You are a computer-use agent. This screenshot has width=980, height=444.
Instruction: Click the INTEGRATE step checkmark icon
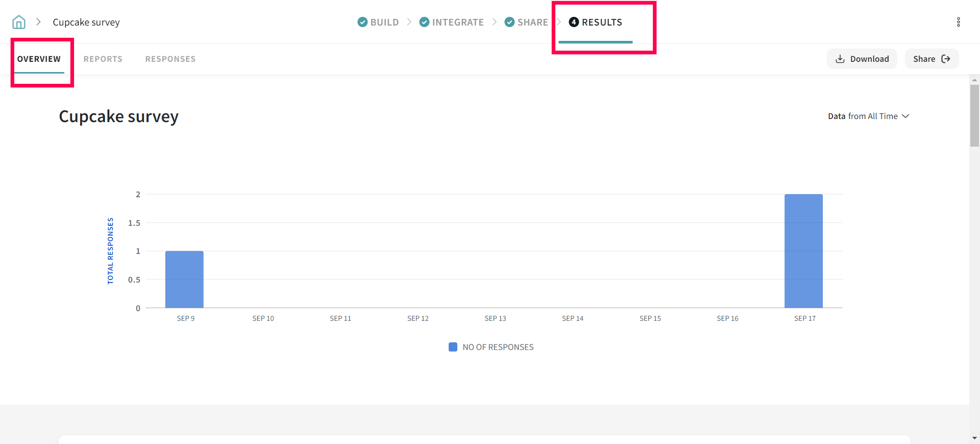coord(424,22)
